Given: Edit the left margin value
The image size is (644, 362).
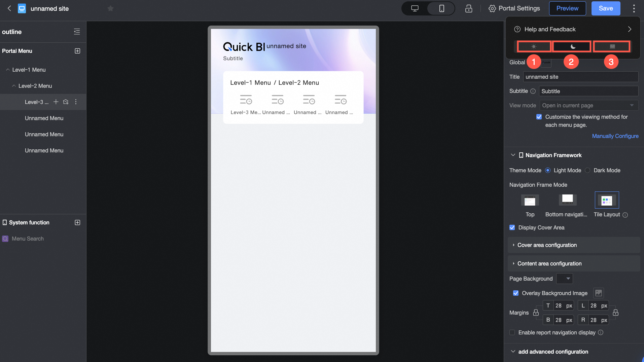Looking at the screenshot, I should pos(593,305).
